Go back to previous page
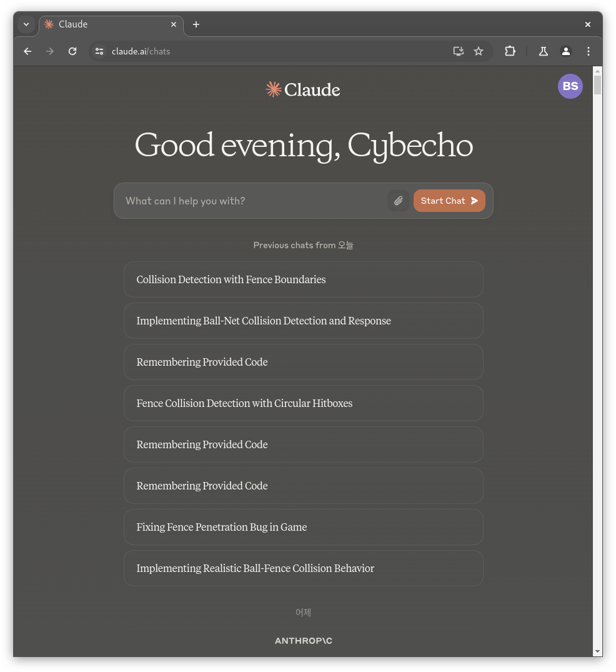 (x=27, y=51)
